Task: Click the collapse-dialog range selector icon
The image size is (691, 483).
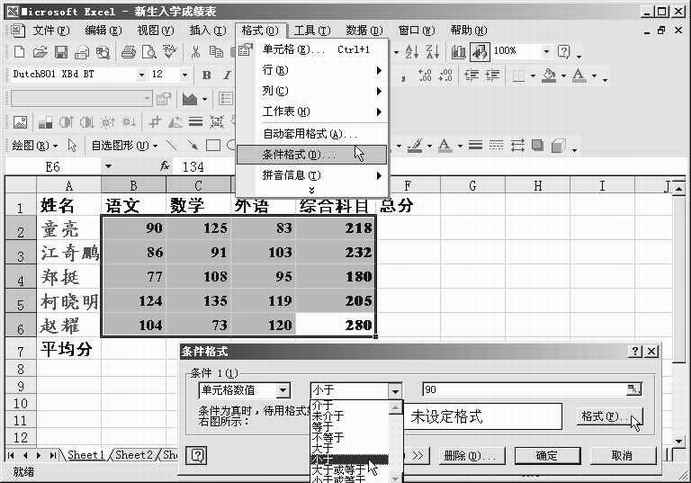Action: [x=634, y=390]
